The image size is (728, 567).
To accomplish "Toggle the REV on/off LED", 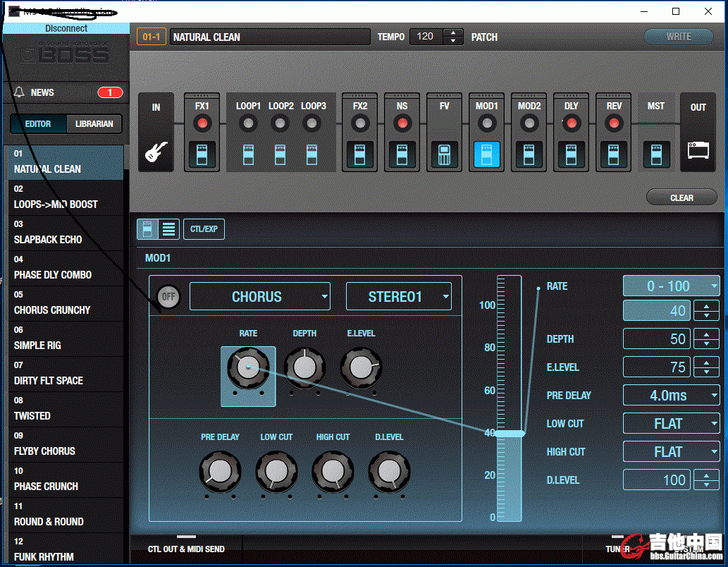I will pyautogui.click(x=613, y=123).
